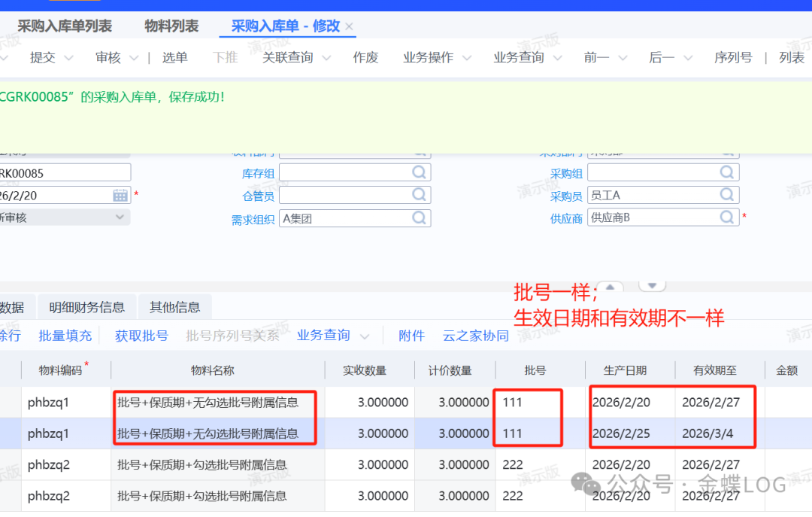Image resolution: width=812 pixels, height=517 pixels.
Task: Click the search icon in 仓管员 field
Action: click(419, 195)
